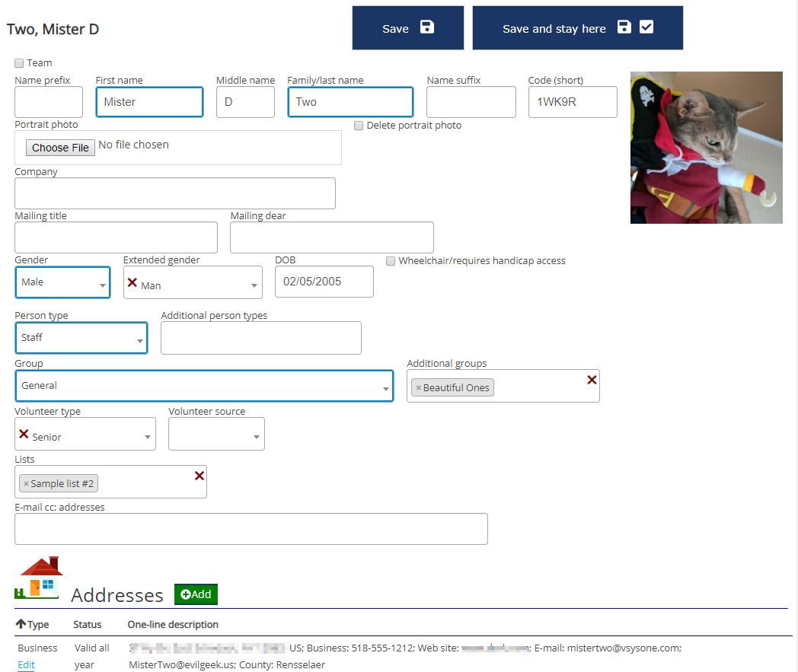Expand the Person type dropdown
798x672 pixels.
coord(81,338)
